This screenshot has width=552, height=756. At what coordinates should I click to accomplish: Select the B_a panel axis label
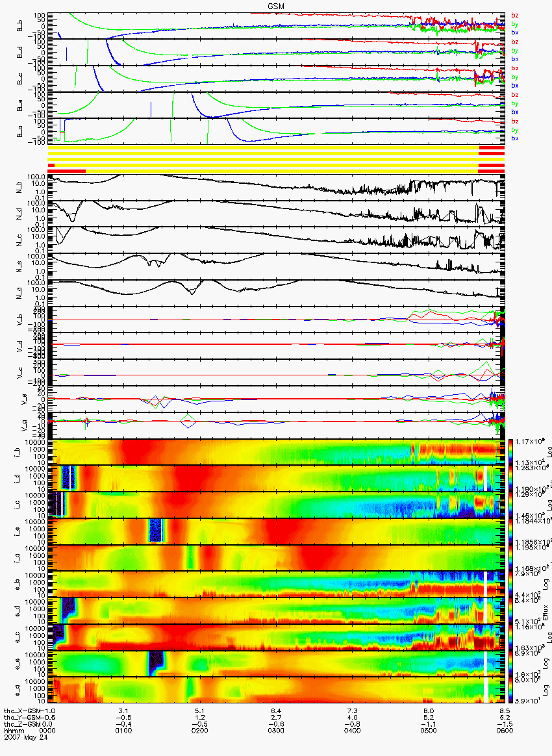(20, 132)
